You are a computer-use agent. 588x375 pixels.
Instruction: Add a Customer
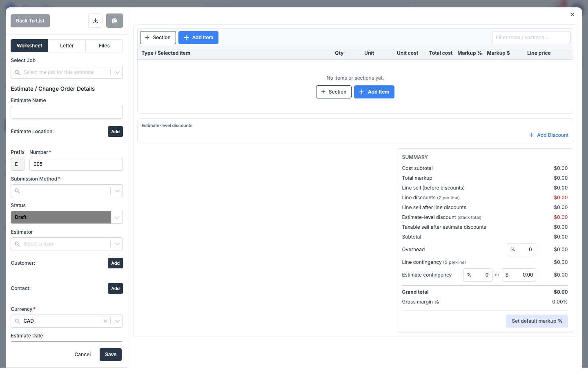point(115,263)
